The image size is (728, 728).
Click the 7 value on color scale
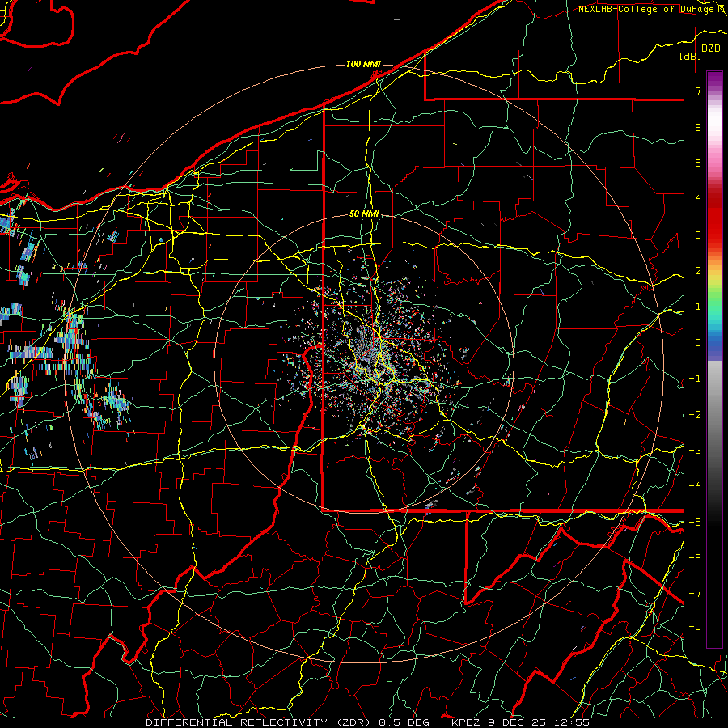[698, 91]
